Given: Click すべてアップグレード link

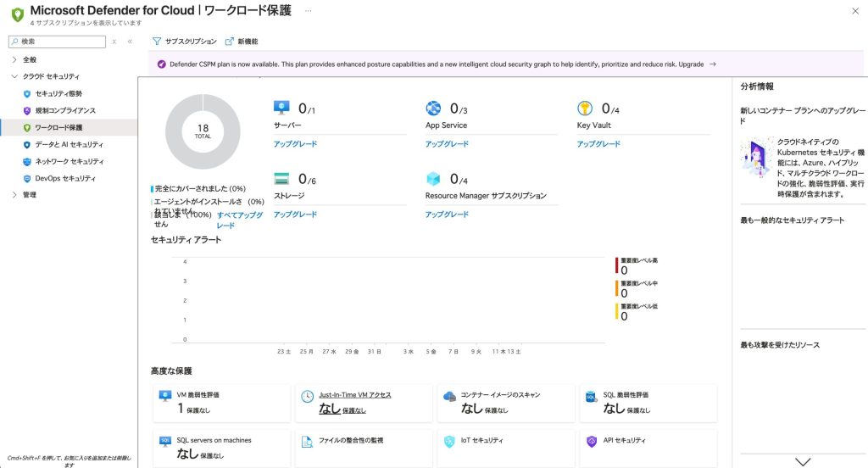Looking at the screenshot, I should pos(239,220).
